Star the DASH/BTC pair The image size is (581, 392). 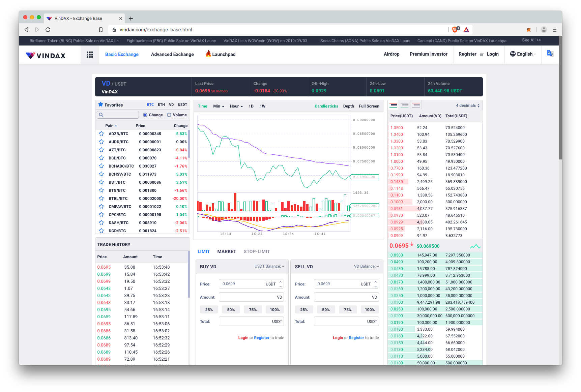tap(101, 223)
